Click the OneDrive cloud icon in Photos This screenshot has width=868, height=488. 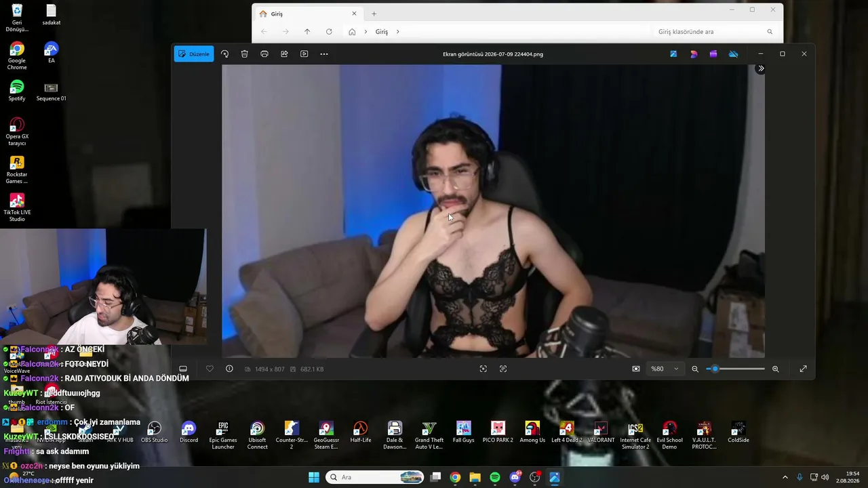tap(733, 54)
